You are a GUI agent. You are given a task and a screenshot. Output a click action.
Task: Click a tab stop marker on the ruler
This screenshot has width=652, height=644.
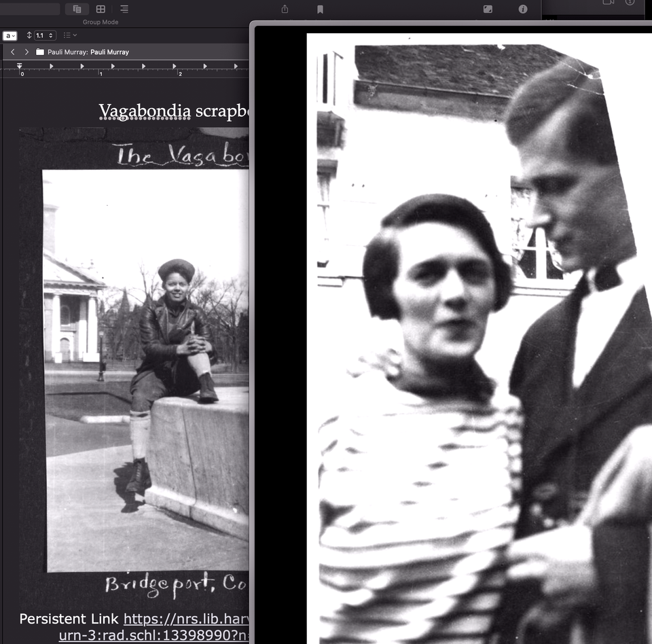[52, 67]
